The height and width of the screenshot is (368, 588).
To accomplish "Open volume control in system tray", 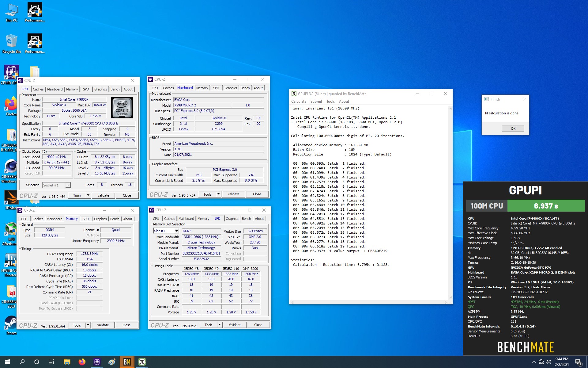I will [548, 362].
